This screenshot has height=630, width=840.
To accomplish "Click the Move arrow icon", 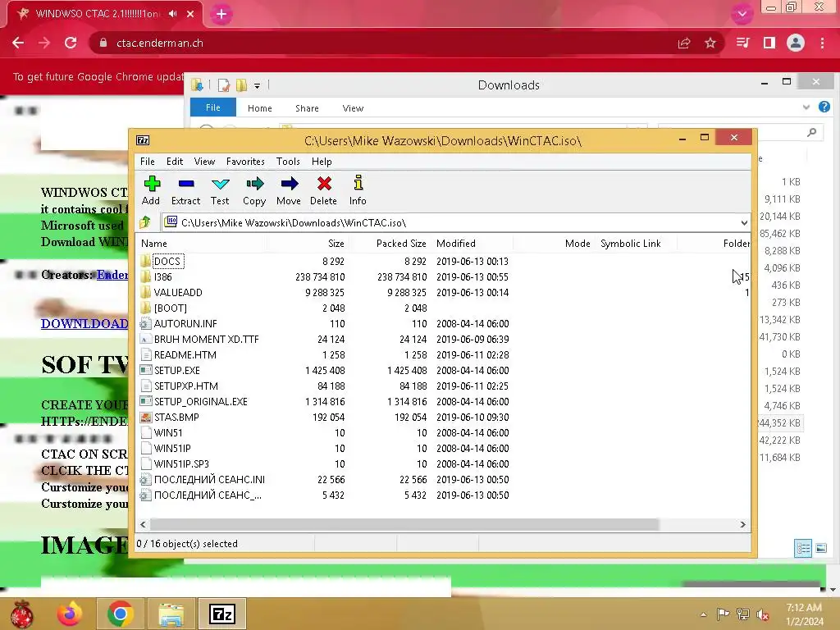I will pyautogui.click(x=288, y=190).
